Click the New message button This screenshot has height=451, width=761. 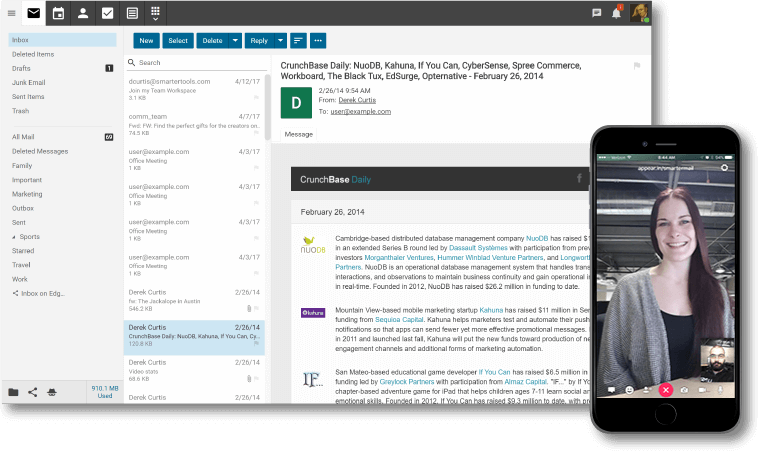pyautogui.click(x=147, y=41)
